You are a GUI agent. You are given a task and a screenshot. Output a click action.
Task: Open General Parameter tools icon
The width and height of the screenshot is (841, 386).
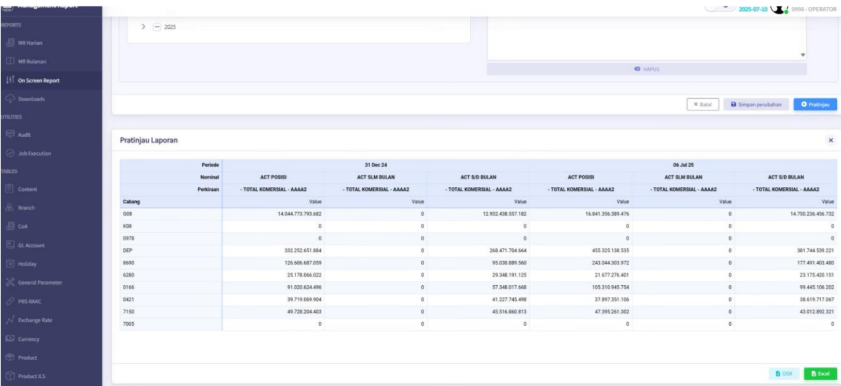coord(10,283)
